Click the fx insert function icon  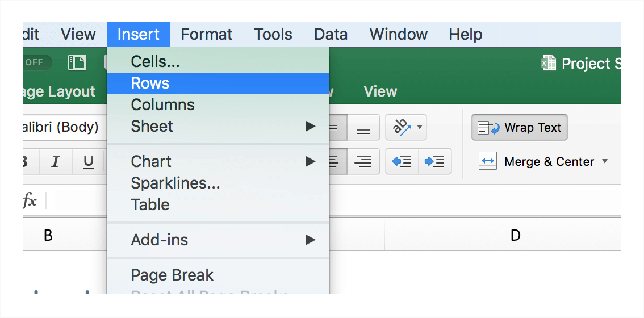tap(30, 200)
